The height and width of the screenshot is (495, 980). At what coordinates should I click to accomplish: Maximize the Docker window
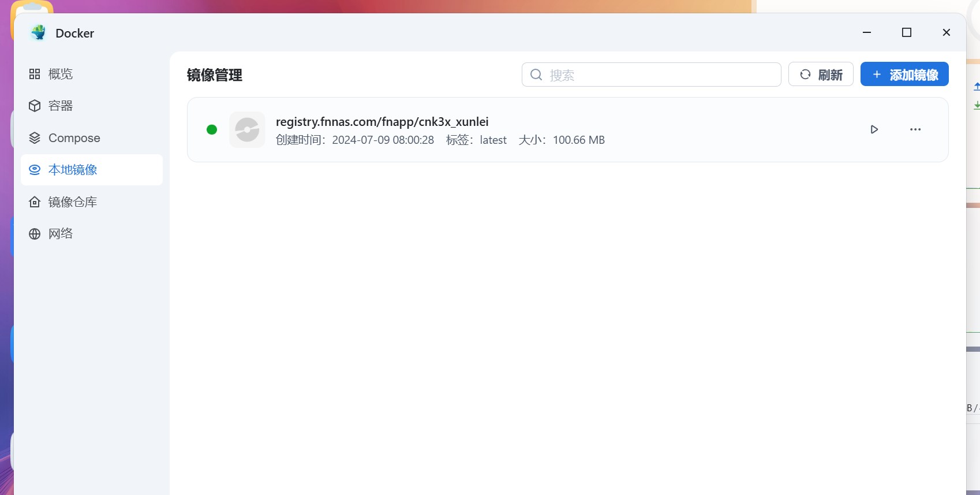[x=907, y=32]
